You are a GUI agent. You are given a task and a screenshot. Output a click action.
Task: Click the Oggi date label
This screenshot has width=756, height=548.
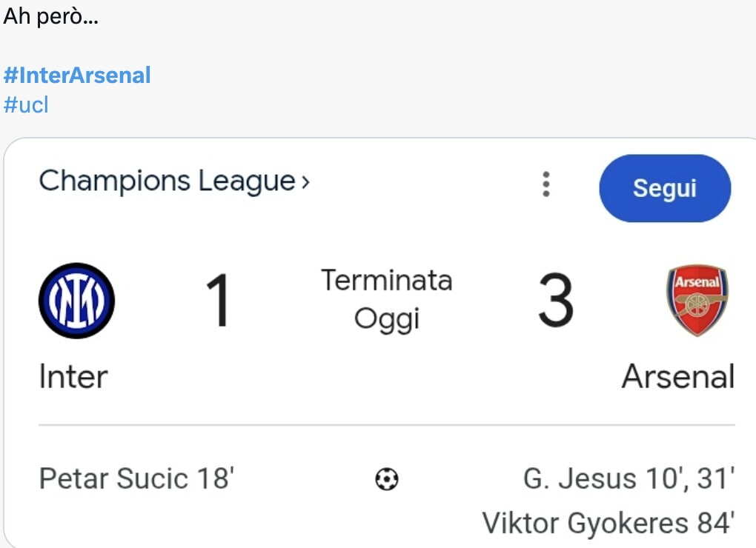(x=386, y=318)
